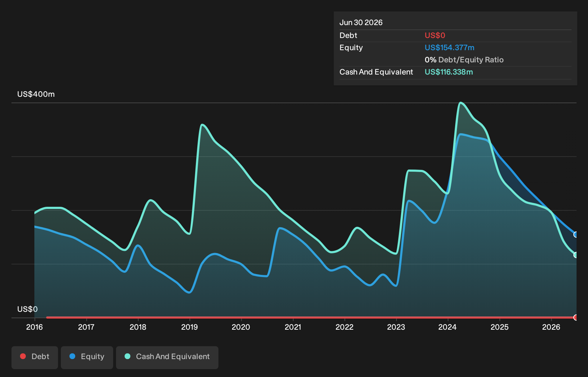This screenshot has width=588, height=377.
Task: Select the 2024 x-axis label
Action: click(448, 327)
